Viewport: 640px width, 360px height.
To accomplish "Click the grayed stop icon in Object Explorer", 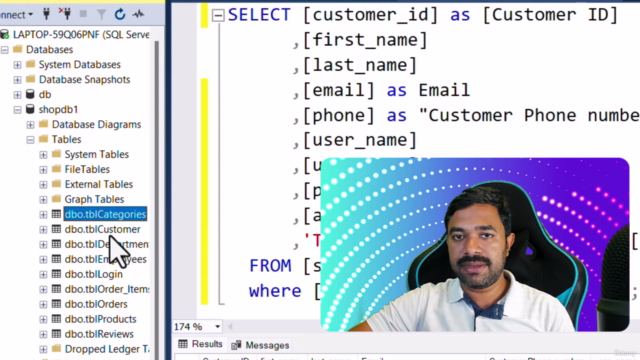I will point(83,14).
